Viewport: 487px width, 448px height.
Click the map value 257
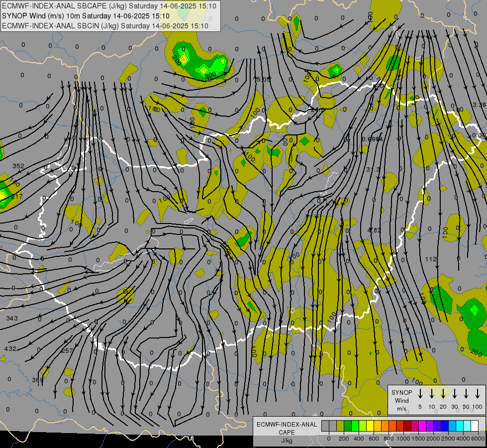(x=67, y=351)
